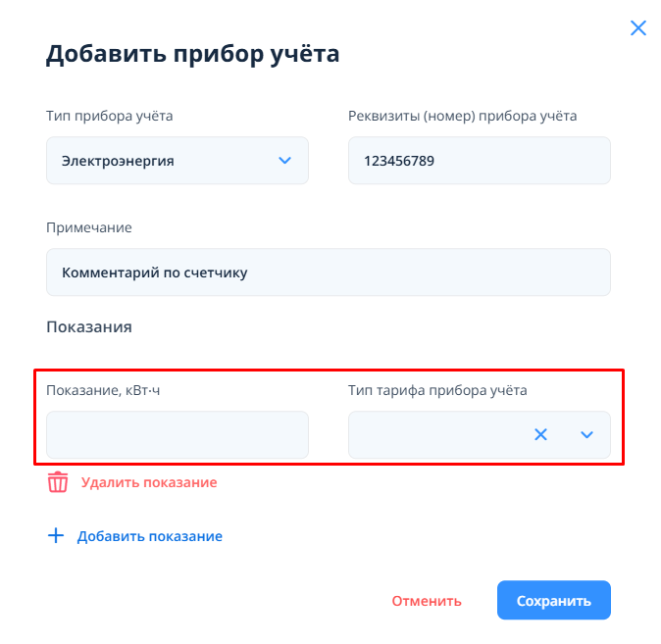Click the Показания section heading

89,327
